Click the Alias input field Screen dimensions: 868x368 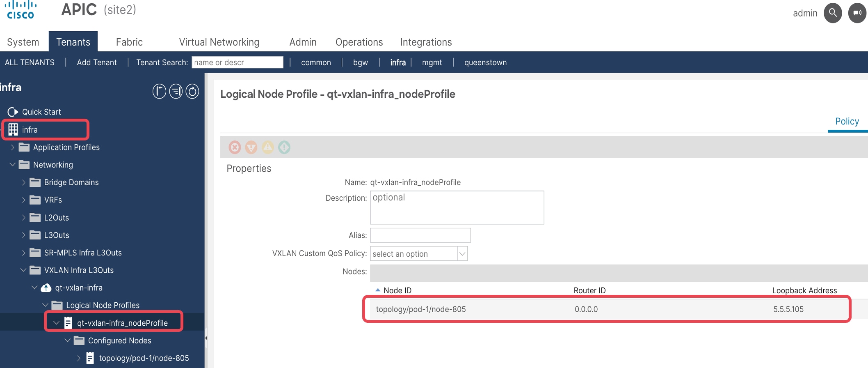tap(420, 235)
